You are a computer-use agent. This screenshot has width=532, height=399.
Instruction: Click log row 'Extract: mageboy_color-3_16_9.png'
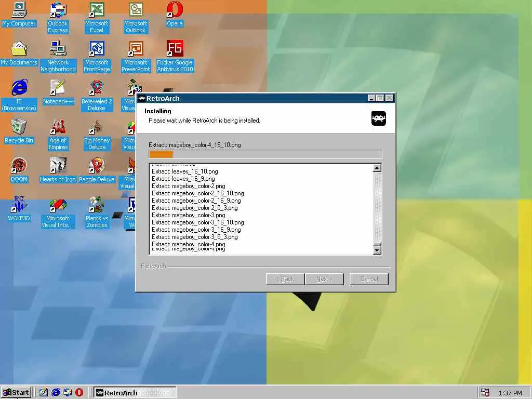tap(196, 230)
